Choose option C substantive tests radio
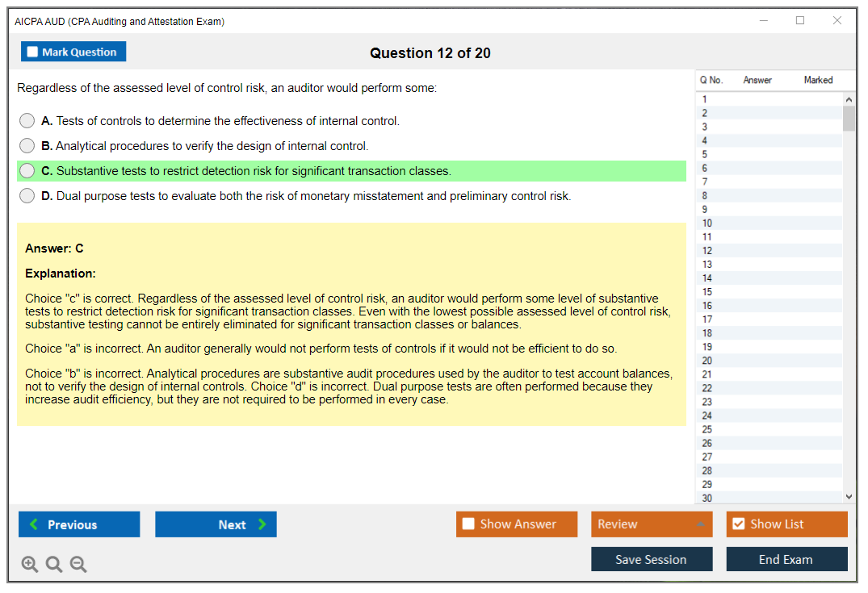The image size is (868, 593). tap(27, 171)
